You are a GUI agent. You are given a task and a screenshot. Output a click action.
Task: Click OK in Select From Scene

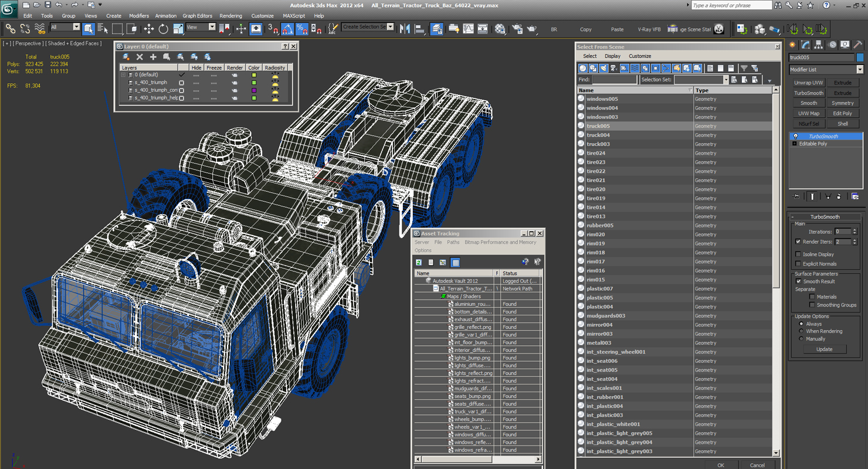tap(721, 465)
